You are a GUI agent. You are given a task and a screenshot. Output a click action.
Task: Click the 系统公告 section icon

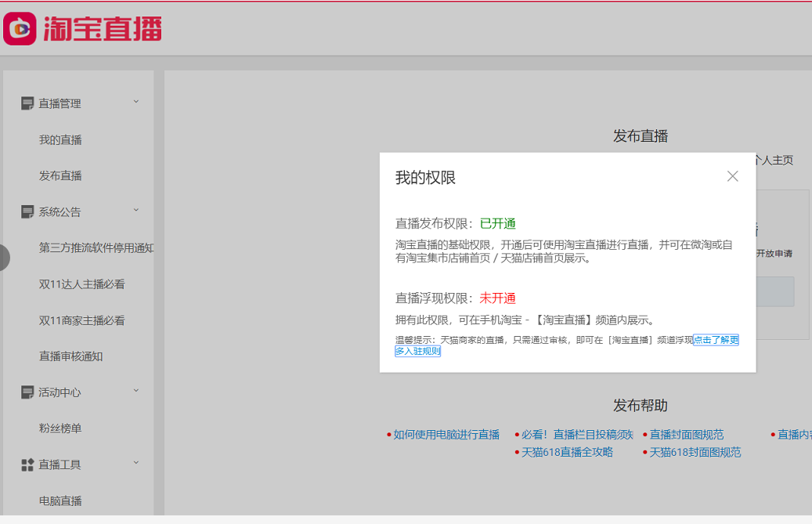pos(27,211)
